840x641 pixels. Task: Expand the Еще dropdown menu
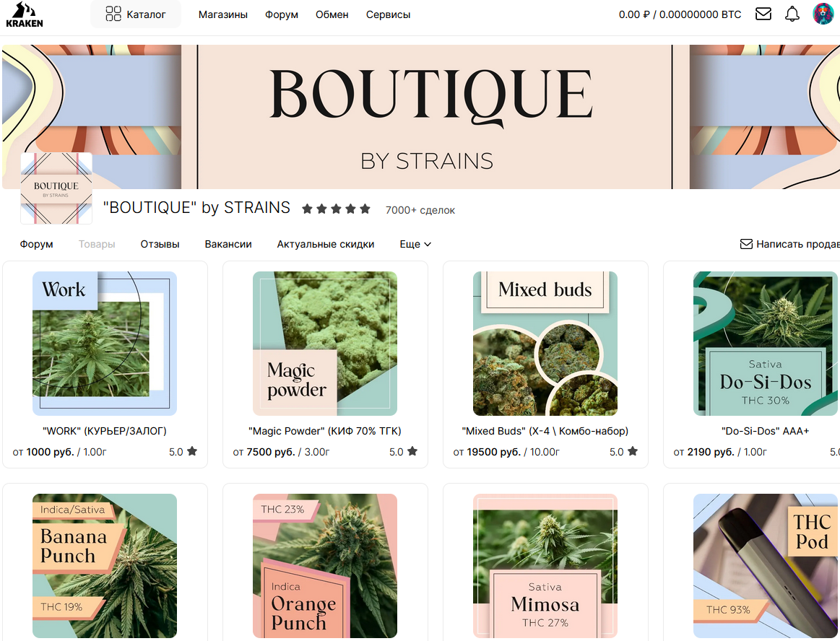[x=415, y=244]
